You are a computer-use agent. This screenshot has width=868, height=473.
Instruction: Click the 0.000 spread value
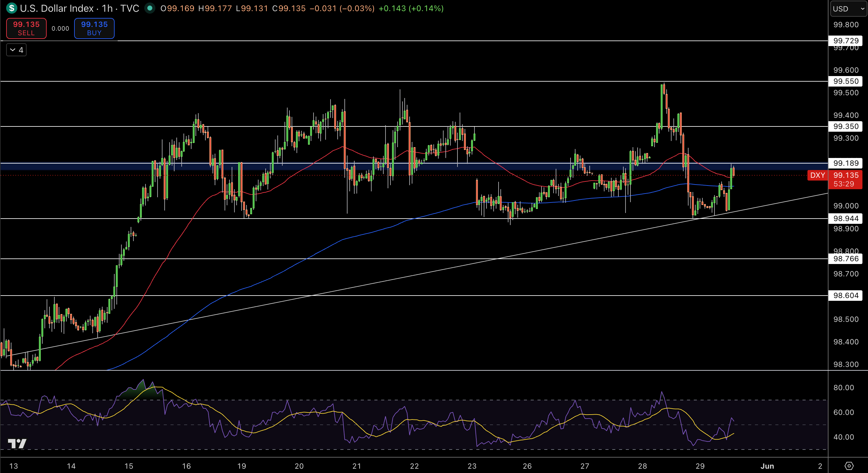[60, 29]
